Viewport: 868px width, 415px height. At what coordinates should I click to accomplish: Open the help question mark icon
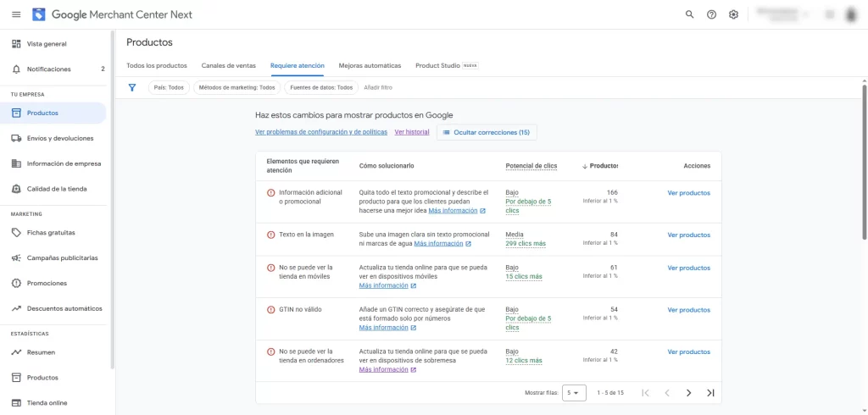(711, 15)
